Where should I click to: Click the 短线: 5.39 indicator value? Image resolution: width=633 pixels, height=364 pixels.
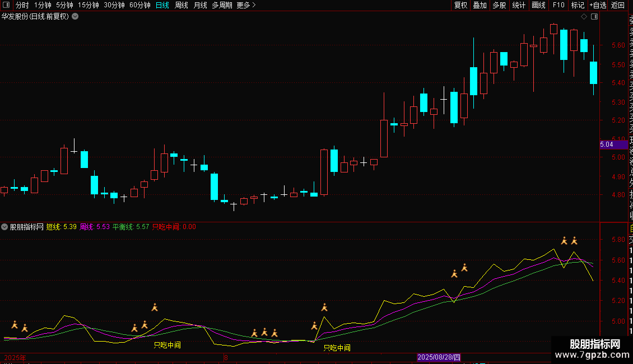pos(62,227)
